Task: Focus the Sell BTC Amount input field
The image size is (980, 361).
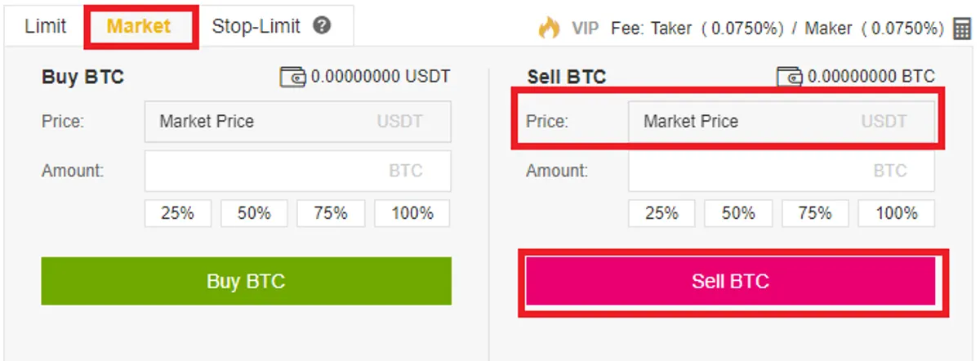Action: click(782, 171)
